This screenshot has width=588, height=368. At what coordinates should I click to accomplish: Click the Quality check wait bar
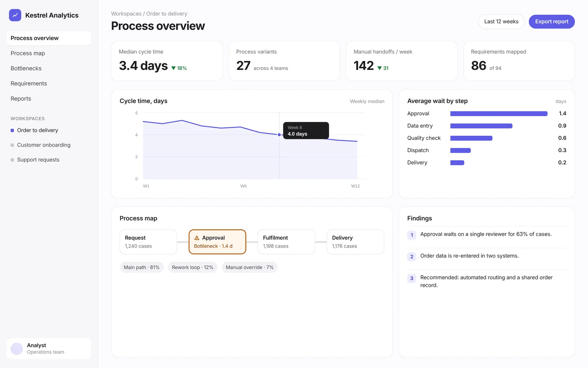(471, 138)
